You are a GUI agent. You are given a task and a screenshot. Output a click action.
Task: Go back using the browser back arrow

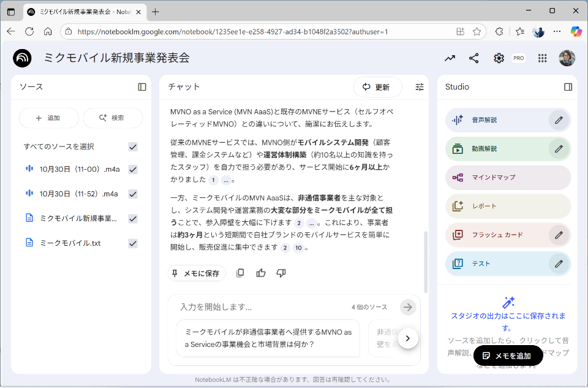pyautogui.click(x=11, y=31)
